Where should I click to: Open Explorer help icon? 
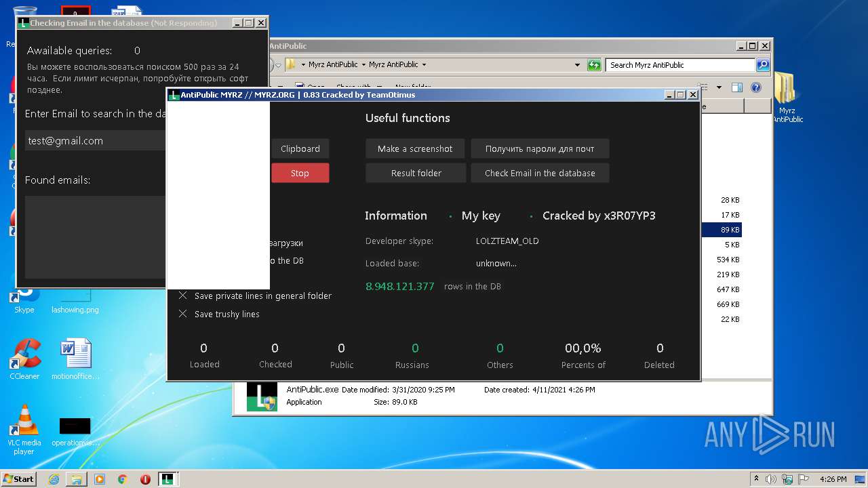click(x=756, y=87)
